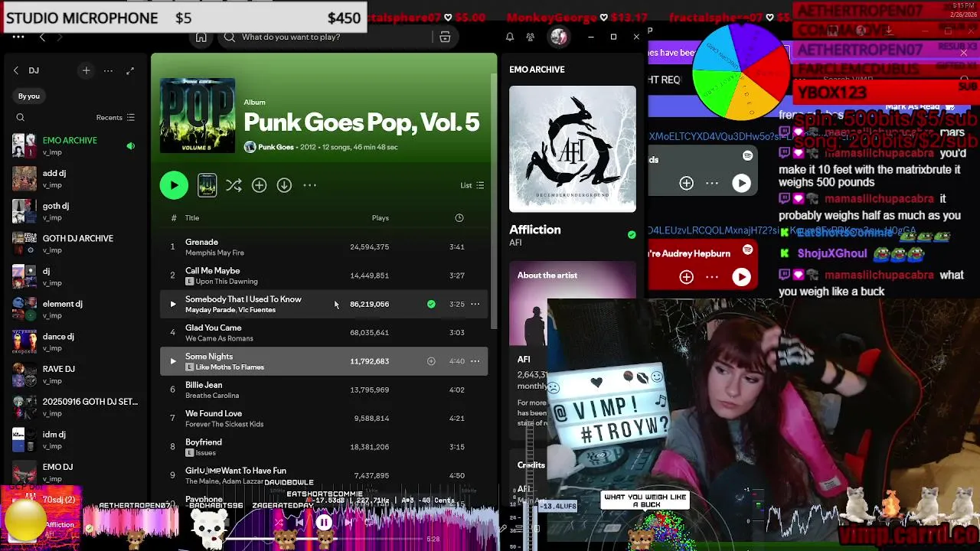Click the clock duration column header
This screenshot has width=980, height=551.
coord(459,218)
